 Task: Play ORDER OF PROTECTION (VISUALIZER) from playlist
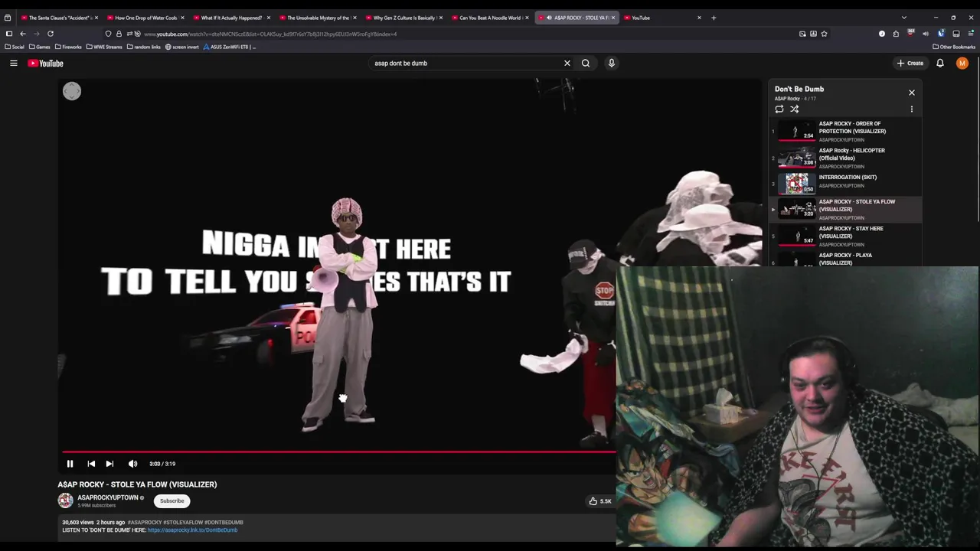[846, 131]
